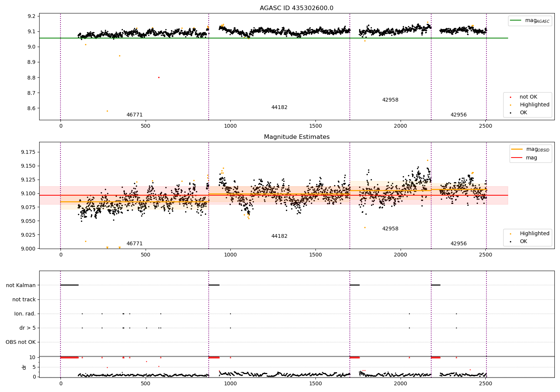Click the 9.000 y-axis tick label
The width and height of the screenshot is (560, 392).
click(x=28, y=249)
